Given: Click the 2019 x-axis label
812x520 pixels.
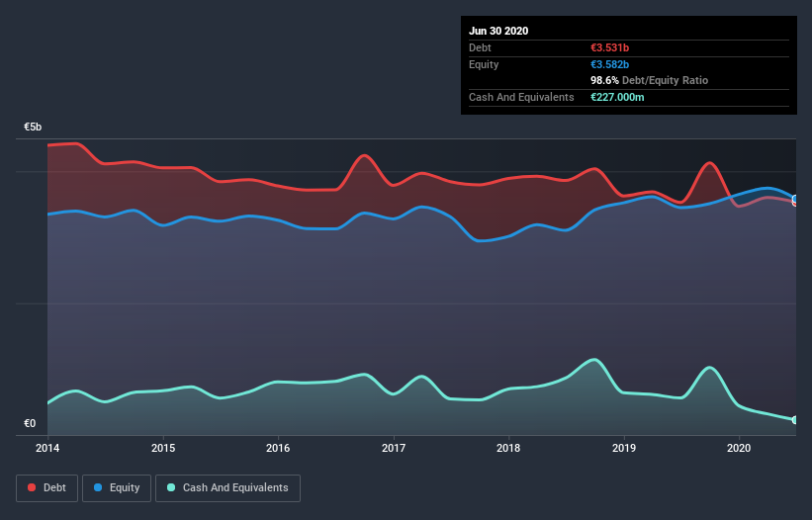Looking at the screenshot, I should 624,448.
